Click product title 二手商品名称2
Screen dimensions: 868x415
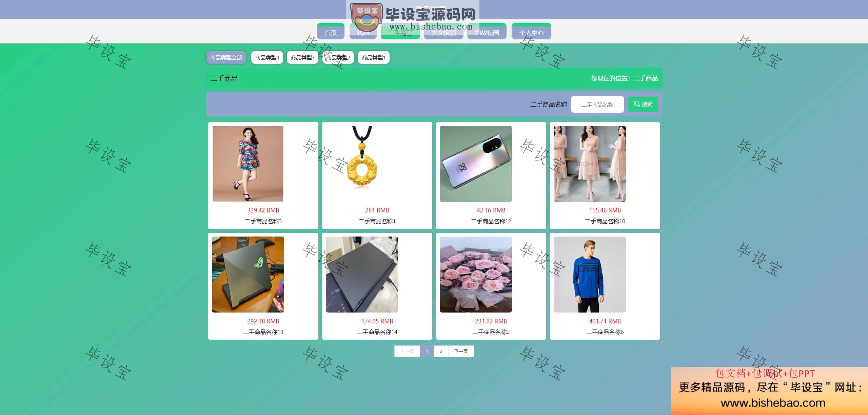point(491,332)
